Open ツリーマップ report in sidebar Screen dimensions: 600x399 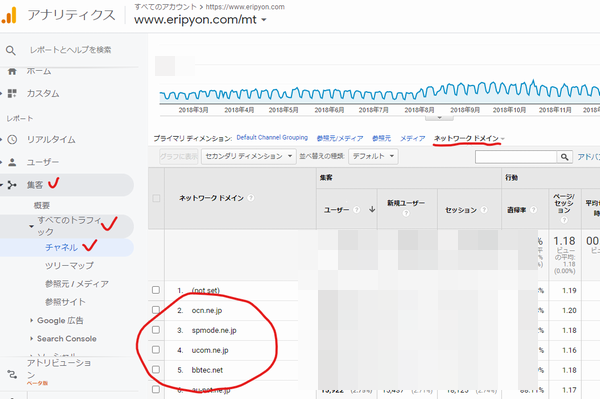click(69, 265)
